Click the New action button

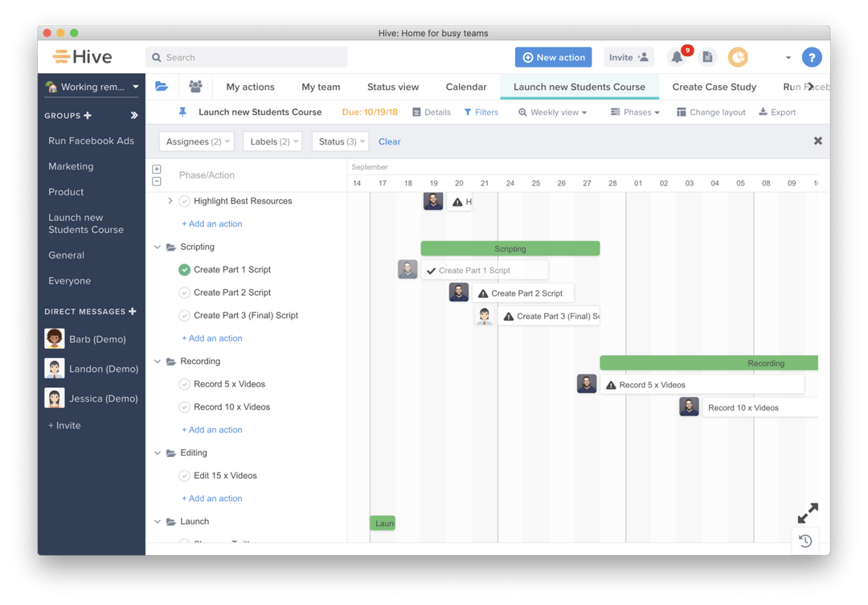tap(553, 57)
